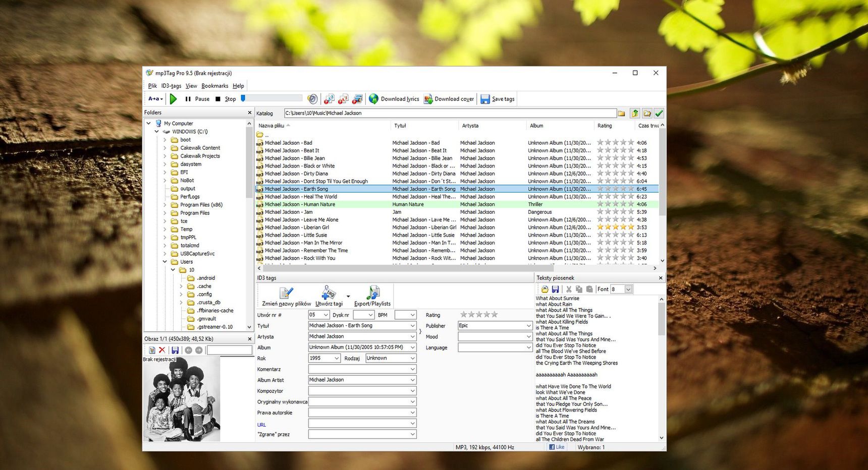
Task: Click Download lyrics button
Action: point(394,99)
